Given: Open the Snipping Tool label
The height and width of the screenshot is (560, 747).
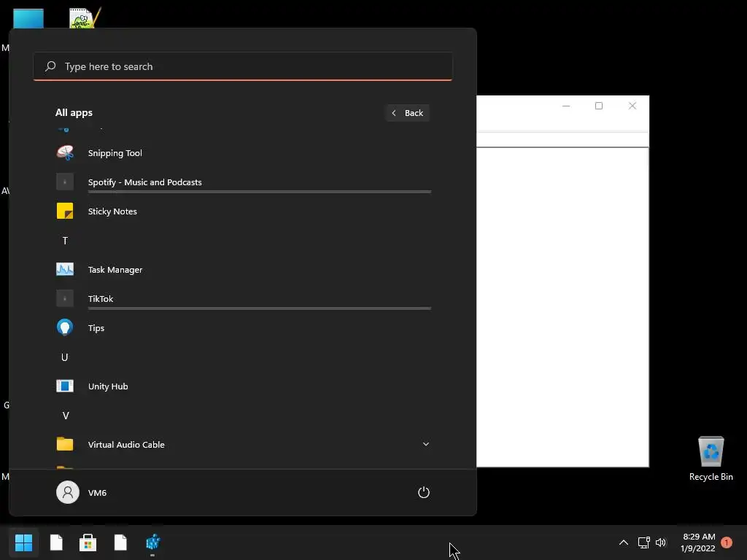Looking at the screenshot, I should pos(115,153).
